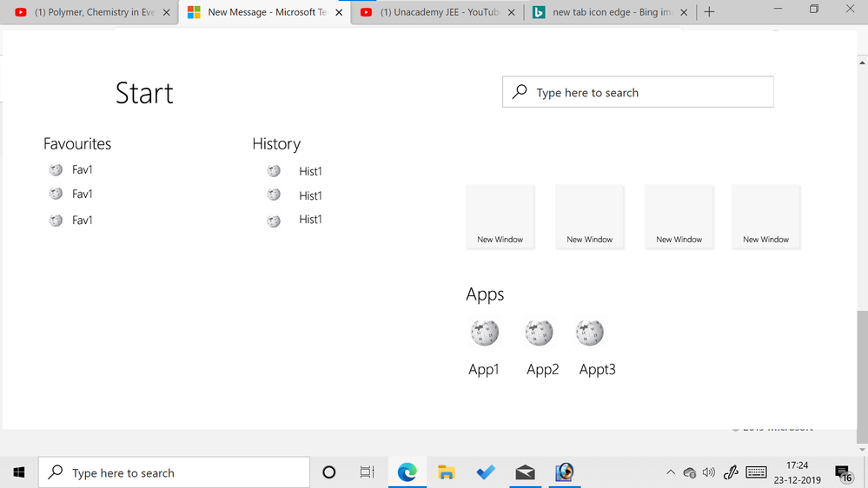Open the third Fav1 favourite

[x=71, y=221]
